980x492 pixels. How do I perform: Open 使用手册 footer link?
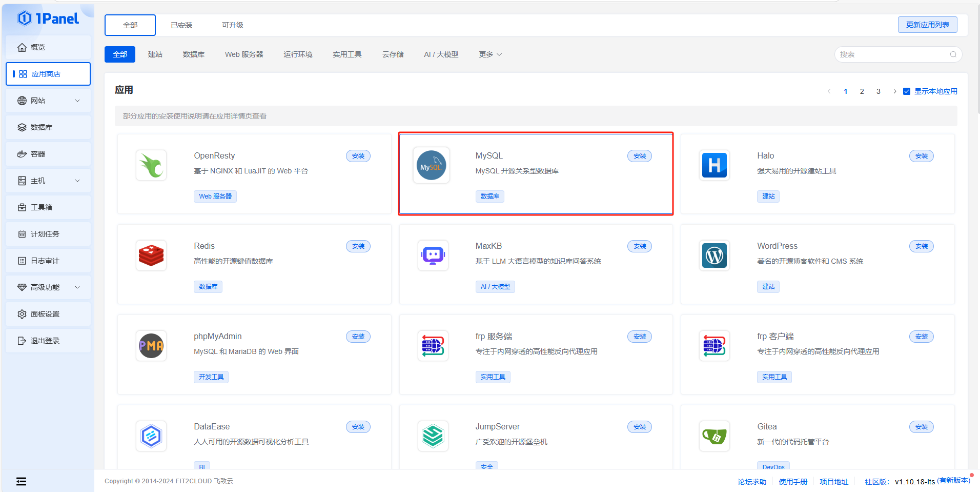pyautogui.click(x=793, y=482)
